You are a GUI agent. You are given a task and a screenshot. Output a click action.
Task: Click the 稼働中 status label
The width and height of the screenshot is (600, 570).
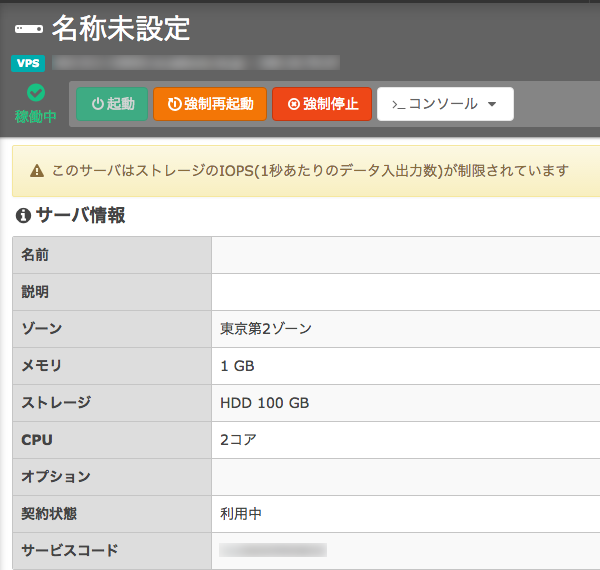(35, 117)
